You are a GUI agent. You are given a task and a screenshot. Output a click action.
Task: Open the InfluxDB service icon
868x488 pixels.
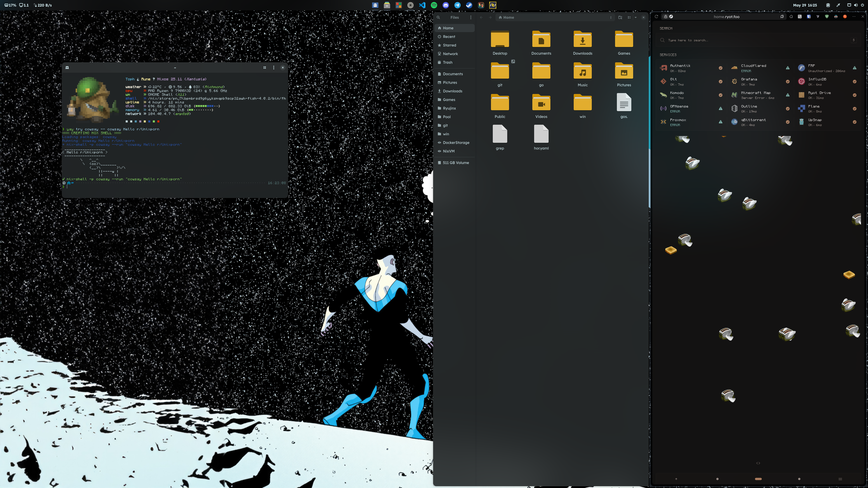(x=802, y=82)
